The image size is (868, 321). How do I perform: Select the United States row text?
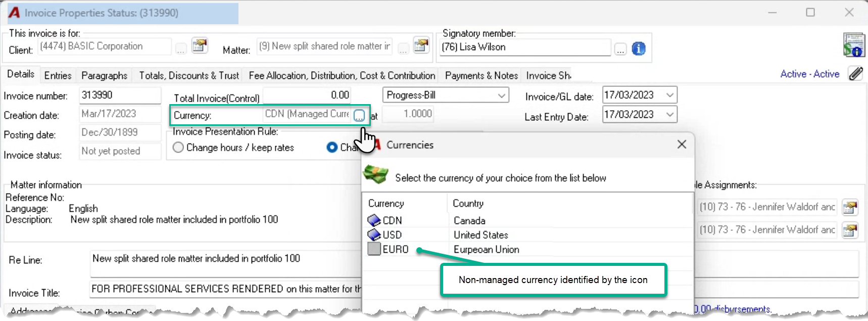480,235
